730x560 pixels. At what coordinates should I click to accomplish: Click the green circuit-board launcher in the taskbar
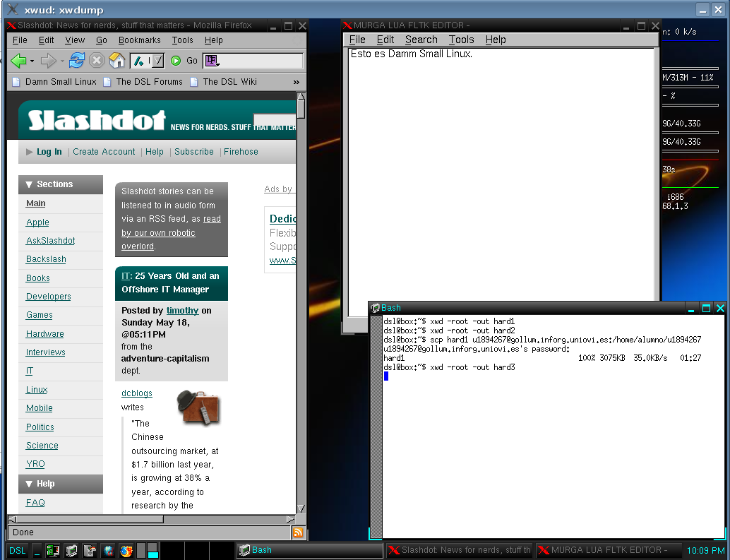[x=53, y=551]
